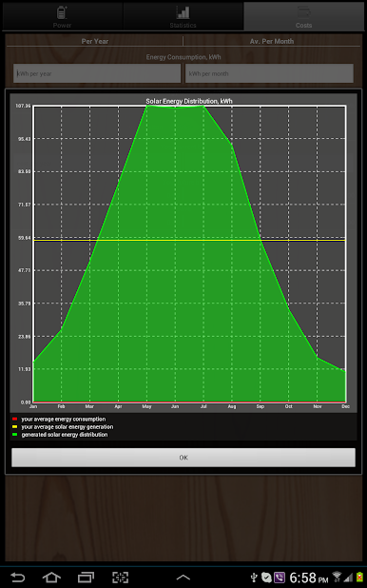Click the Apr label on the x-axis
This screenshot has width=367, height=588.
[119, 406]
